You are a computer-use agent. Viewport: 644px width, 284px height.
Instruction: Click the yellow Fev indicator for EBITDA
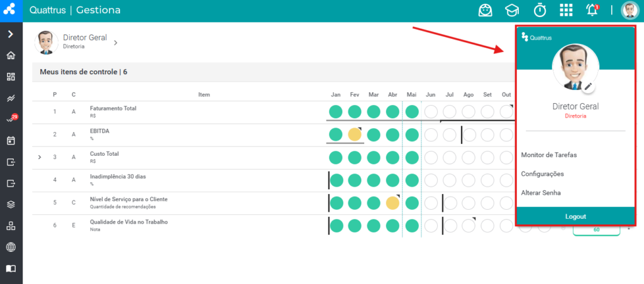click(355, 134)
